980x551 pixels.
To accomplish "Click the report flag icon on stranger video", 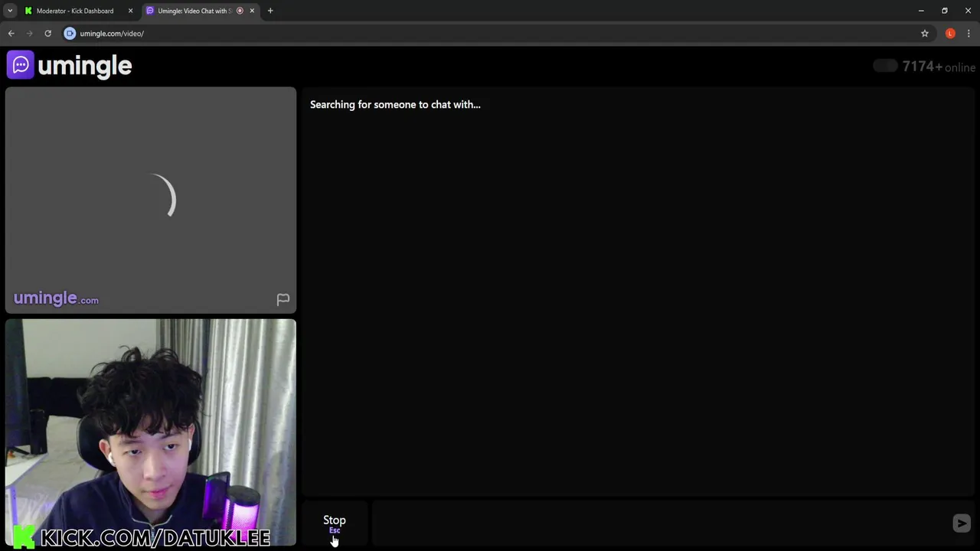I will (283, 299).
